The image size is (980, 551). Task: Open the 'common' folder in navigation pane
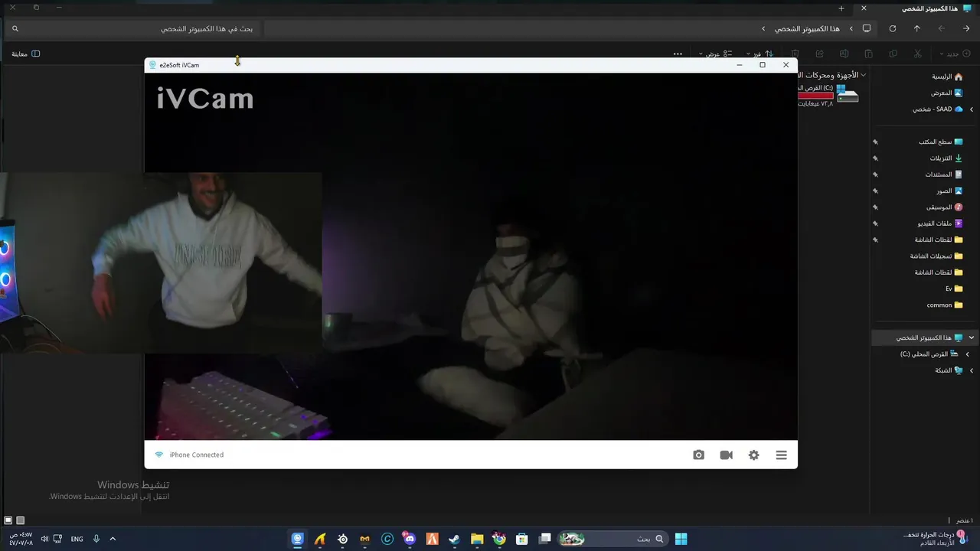coord(945,305)
